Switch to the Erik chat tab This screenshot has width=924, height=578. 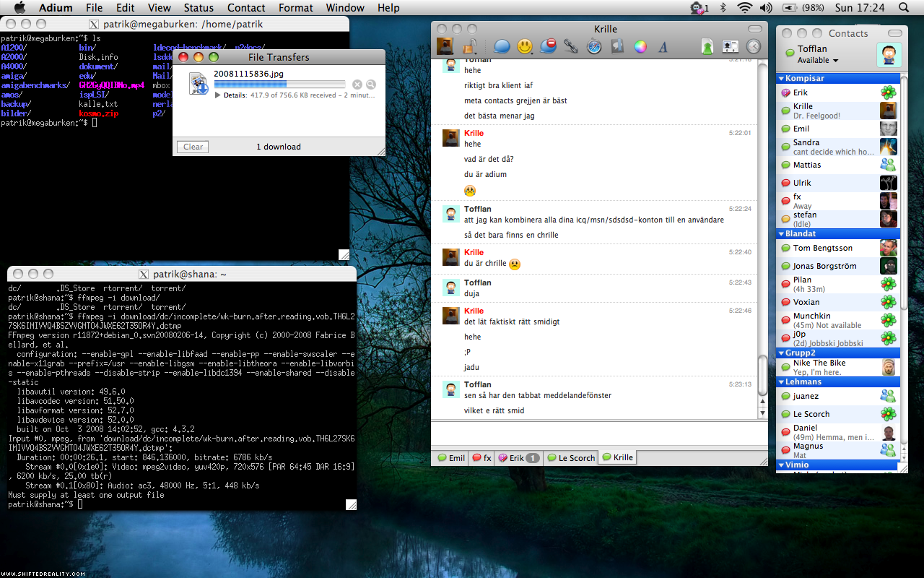click(518, 457)
